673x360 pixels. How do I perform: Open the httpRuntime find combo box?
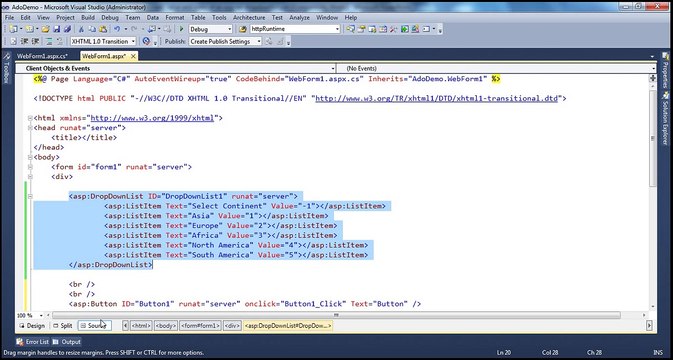pos(337,29)
